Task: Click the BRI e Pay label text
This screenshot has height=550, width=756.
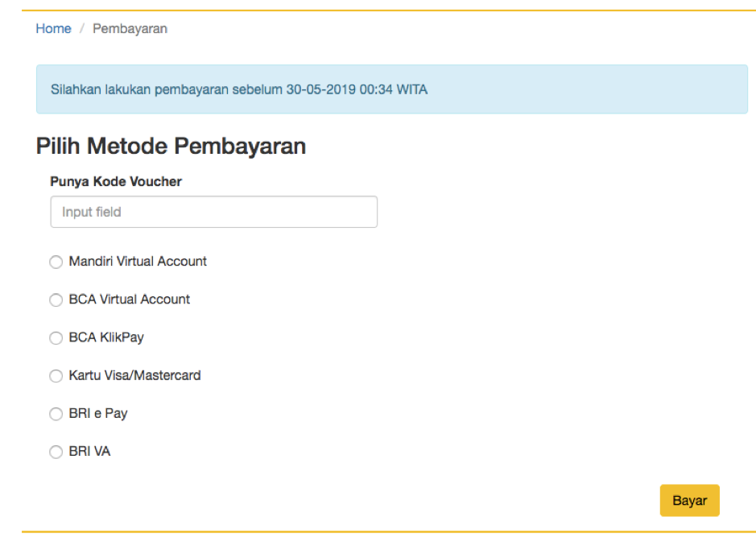Action: pos(98,414)
